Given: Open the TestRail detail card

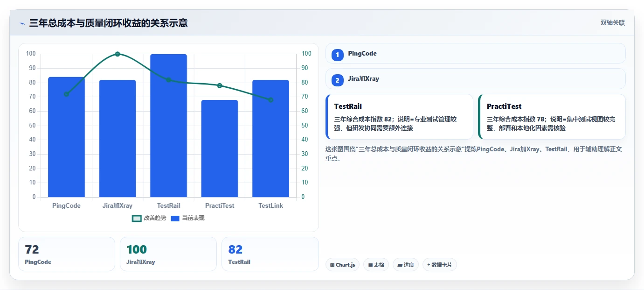Looking at the screenshot, I should [399, 117].
